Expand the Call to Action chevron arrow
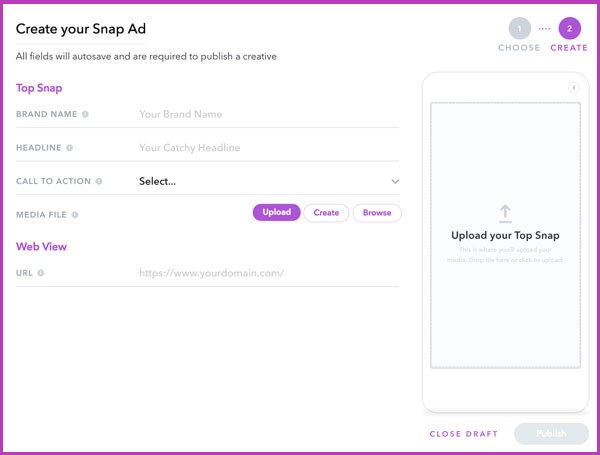 coord(395,182)
